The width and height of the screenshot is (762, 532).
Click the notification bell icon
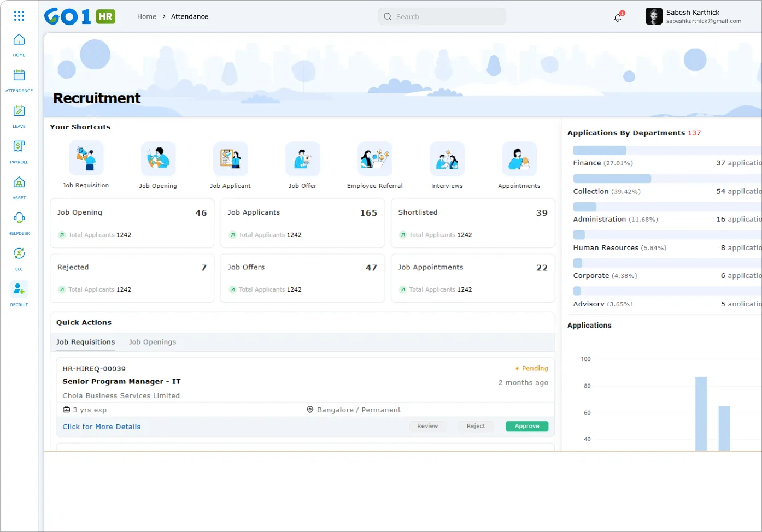point(618,17)
